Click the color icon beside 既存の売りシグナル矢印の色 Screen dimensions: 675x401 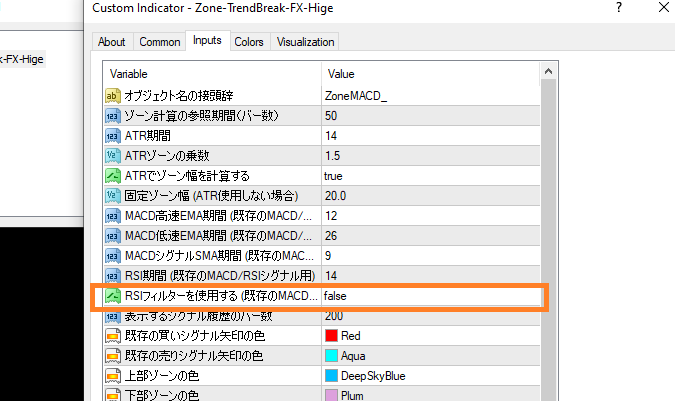point(113,356)
